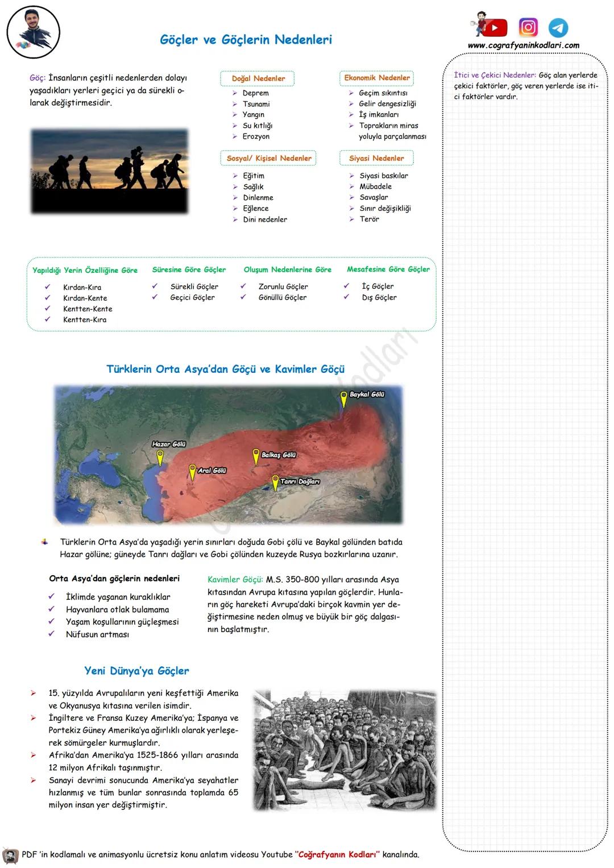The width and height of the screenshot is (614, 868).
Task: Click the red "Coğrafyanın Kodları" channel name
Action: tap(338, 854)
